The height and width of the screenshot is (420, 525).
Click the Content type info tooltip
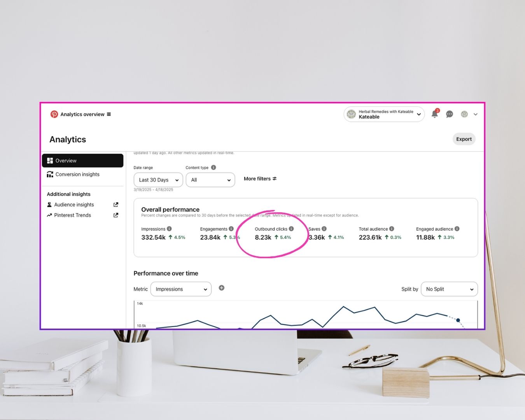pyautogui.click(x=213, y=168)
